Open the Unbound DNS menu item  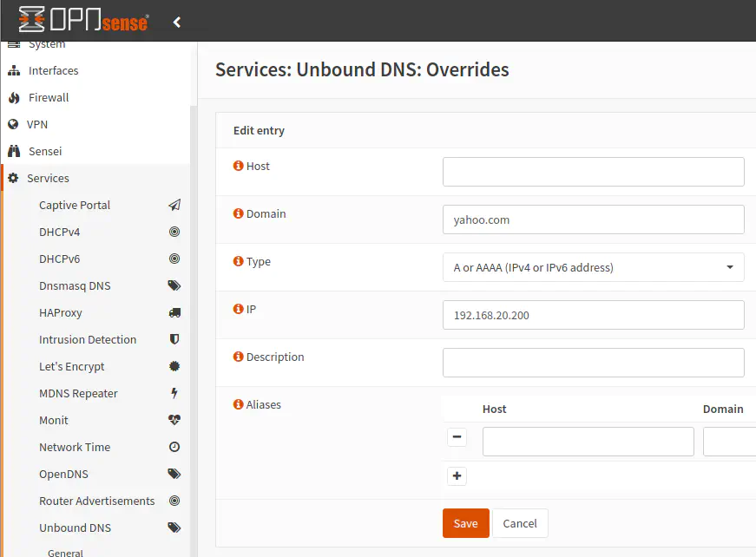(75, 528)
